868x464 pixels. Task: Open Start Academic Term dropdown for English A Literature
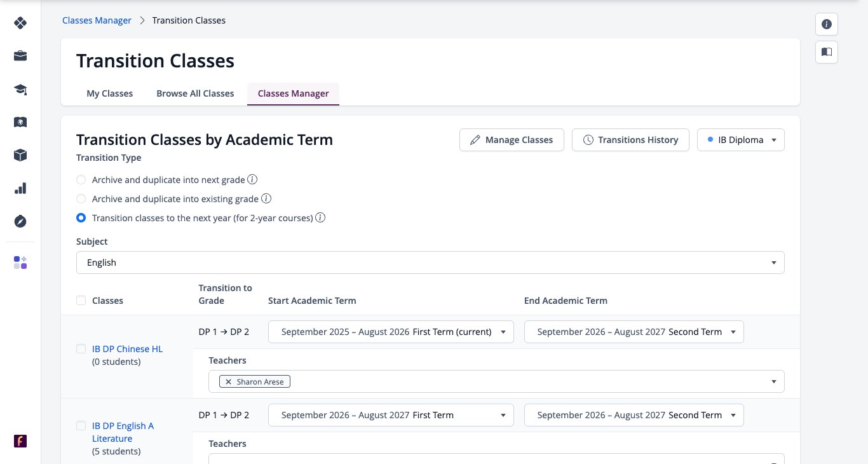pyautogui.click(x=391, y=415)
